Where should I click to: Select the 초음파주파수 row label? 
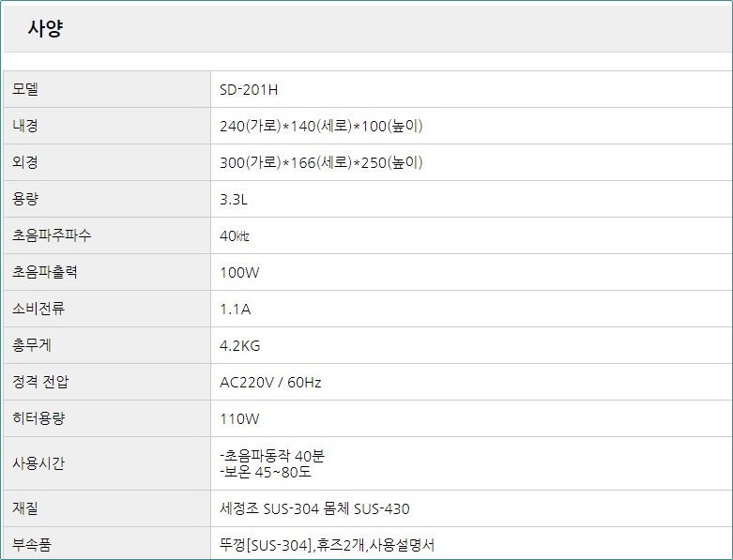click(x=52, y=235)
